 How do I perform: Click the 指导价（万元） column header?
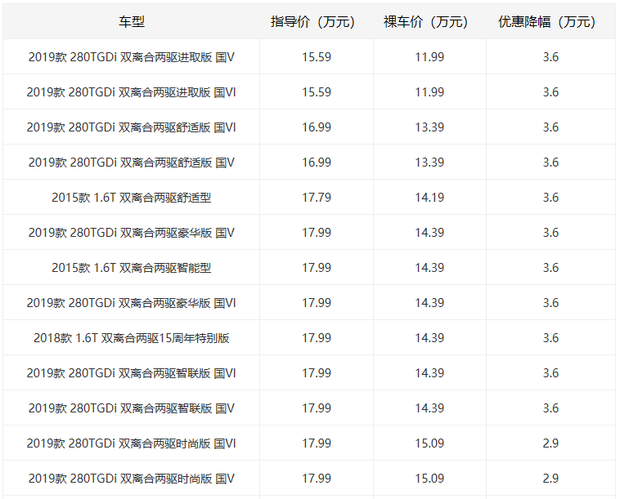(316, 21)
